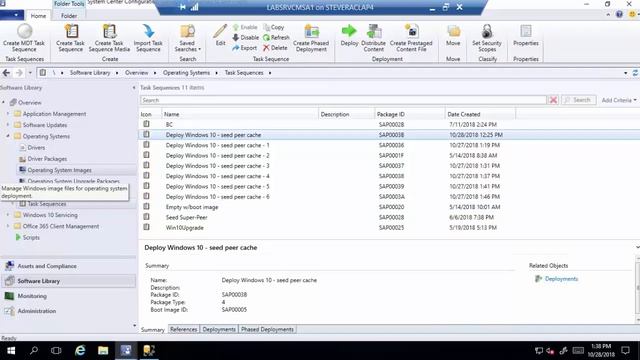Click the Disable ribbon command
The image size is (640, 360).
point(245,38)
